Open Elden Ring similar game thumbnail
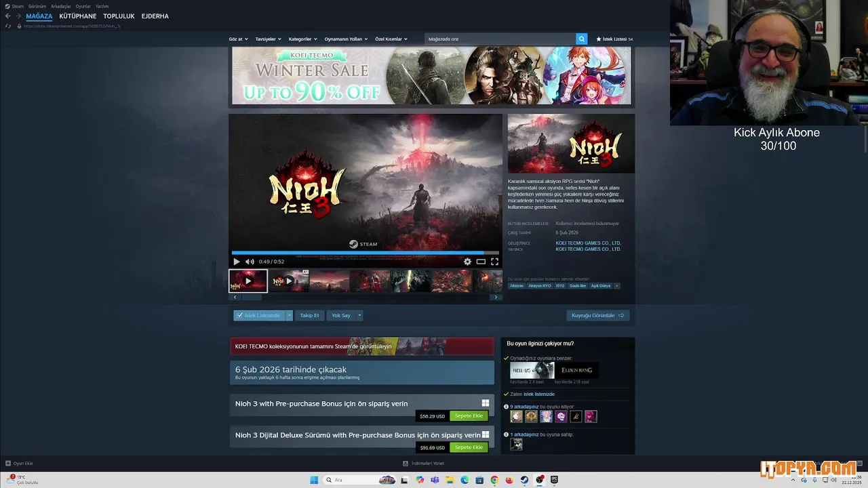The width and height of the screenshot is (868, 488). click(577, 370)
